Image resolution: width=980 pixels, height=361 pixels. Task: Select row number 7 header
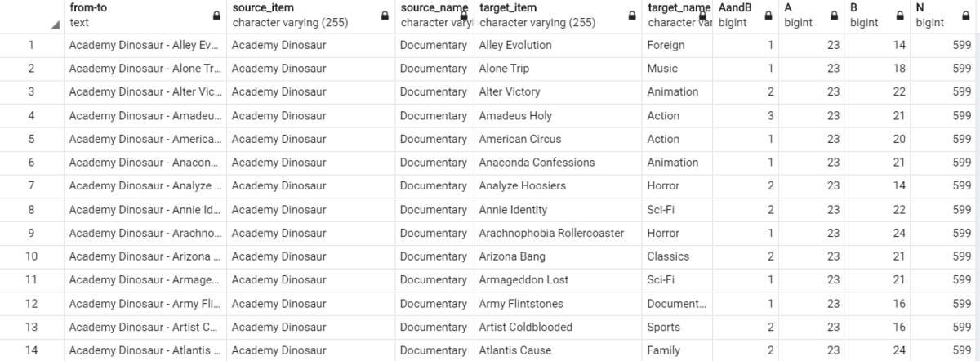coord(32,186)
